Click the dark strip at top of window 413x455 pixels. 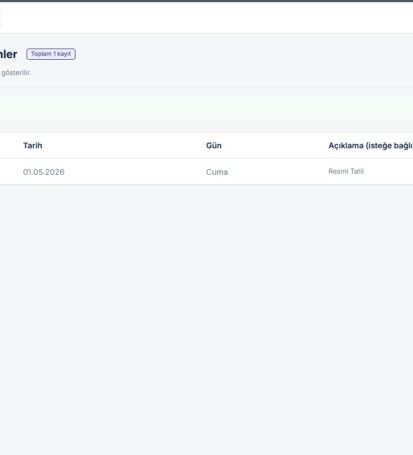(206, 1)
